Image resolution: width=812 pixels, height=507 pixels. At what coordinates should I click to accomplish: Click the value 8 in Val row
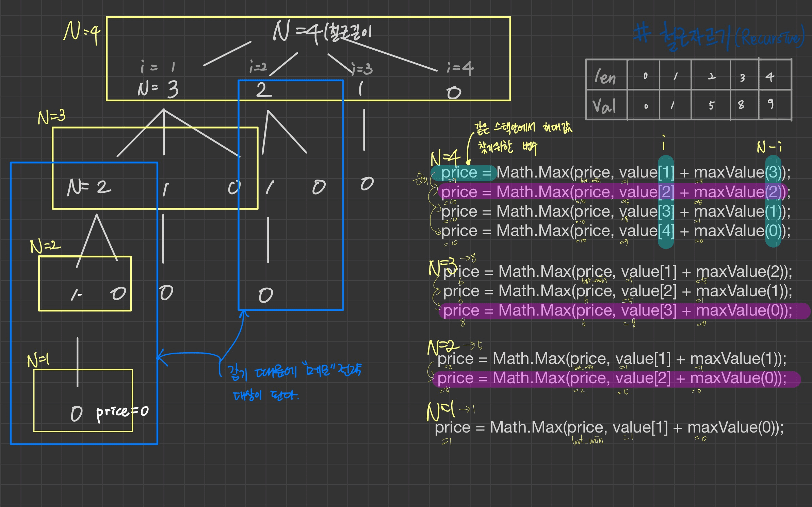click(x=741, y=105)
